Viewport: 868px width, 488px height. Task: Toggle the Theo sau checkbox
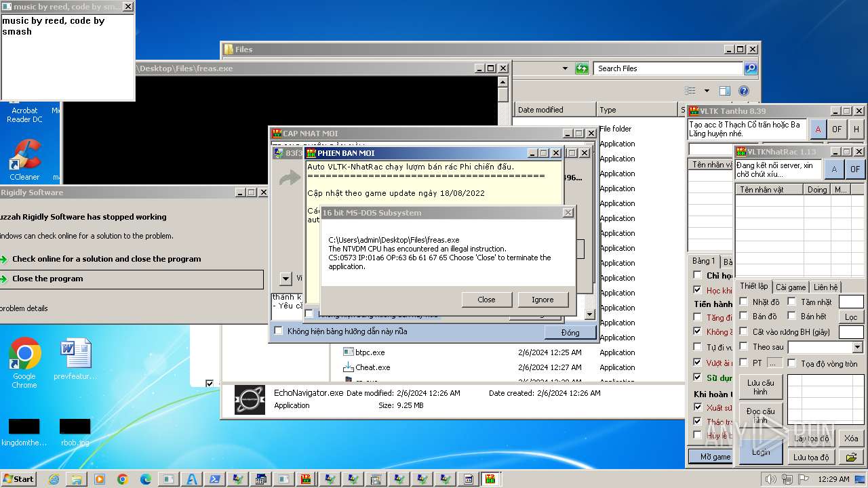pos(744,346)
